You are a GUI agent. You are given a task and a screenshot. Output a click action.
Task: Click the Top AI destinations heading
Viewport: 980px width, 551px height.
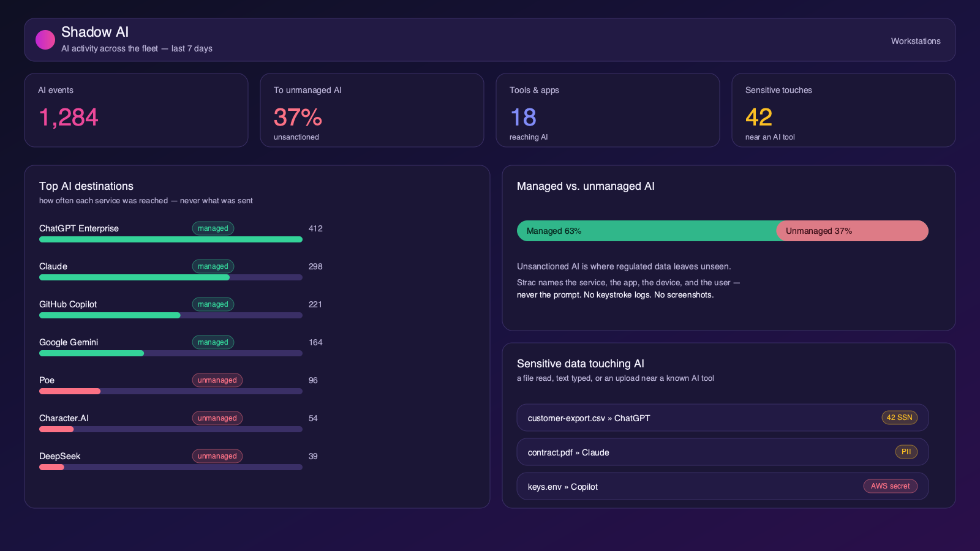[86, 186]
